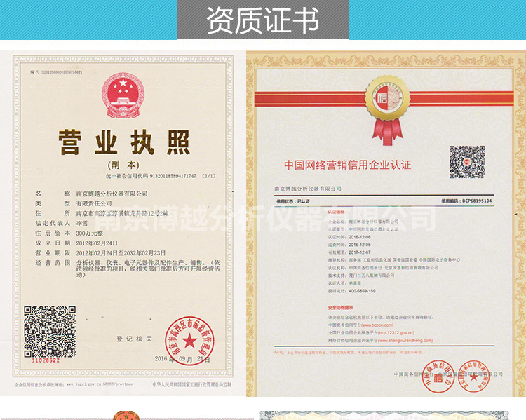The width and height of the screenshot is (526, 420).
Task: Click the 巡查时间 2016-12-08 row
Action: click(349, 245)
